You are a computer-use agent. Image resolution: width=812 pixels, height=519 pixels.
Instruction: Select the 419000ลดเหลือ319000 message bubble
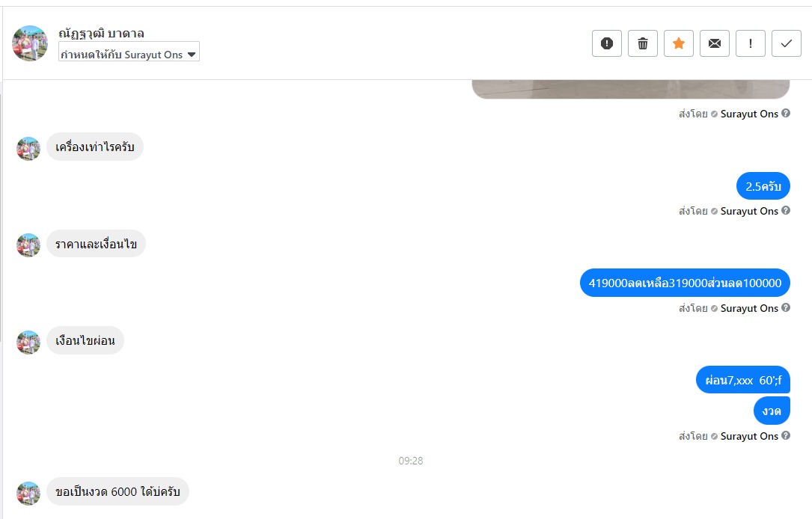pos(685,283)
